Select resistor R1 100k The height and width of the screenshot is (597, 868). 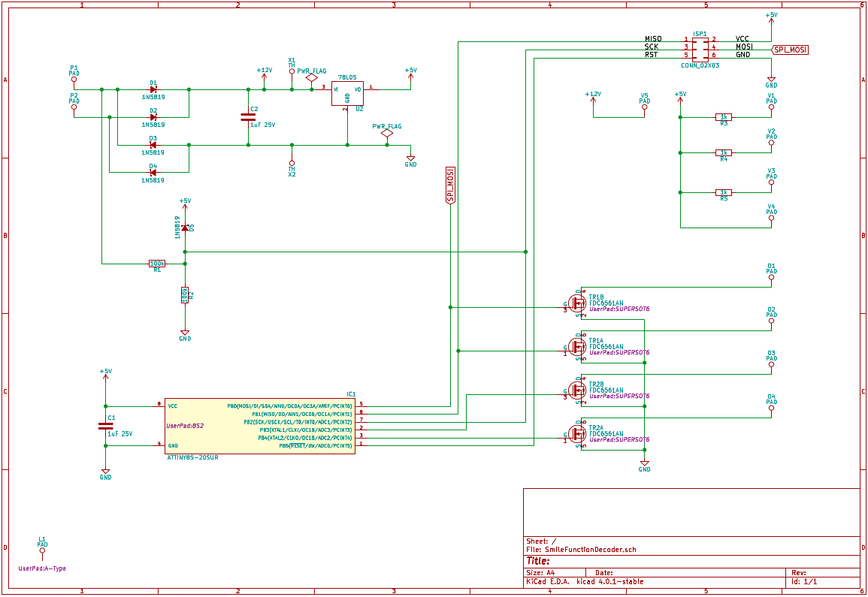pos(157,264)
